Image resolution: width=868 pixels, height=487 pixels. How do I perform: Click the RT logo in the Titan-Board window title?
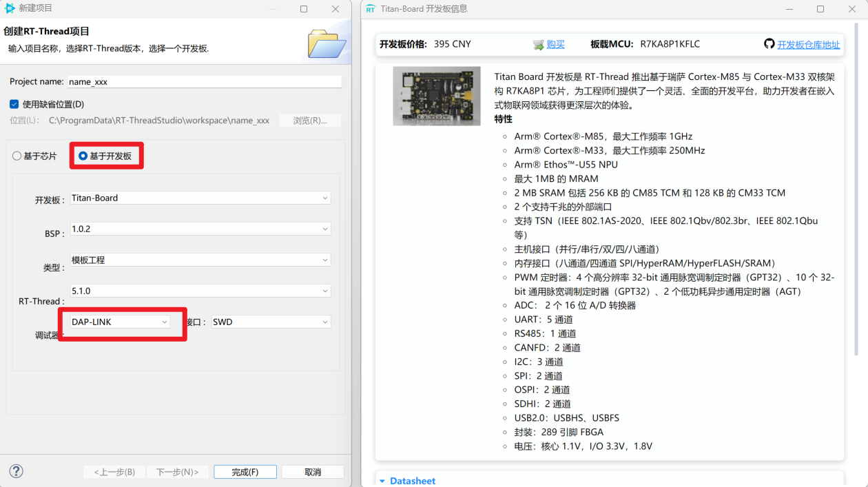coord(371,9)
